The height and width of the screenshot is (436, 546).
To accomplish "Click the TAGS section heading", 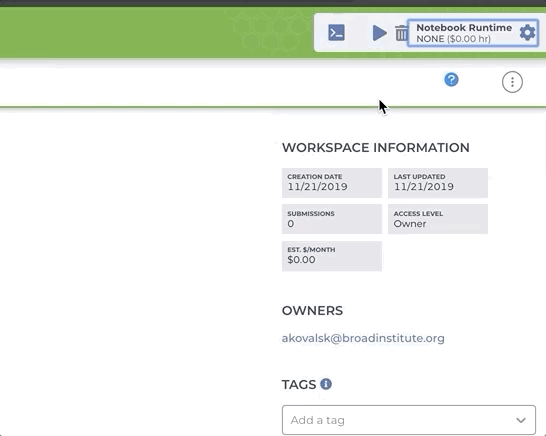I will (x=299, y=384).
